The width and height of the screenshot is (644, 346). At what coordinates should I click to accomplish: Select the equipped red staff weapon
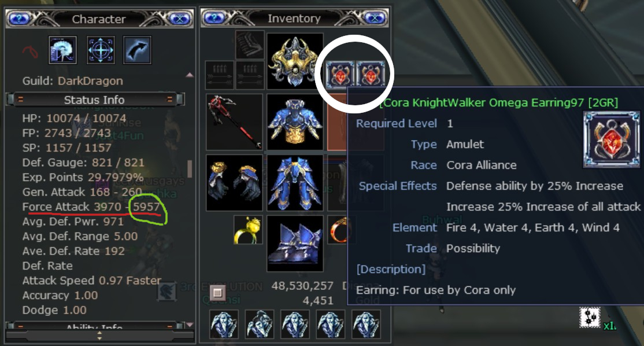[235, 122]
